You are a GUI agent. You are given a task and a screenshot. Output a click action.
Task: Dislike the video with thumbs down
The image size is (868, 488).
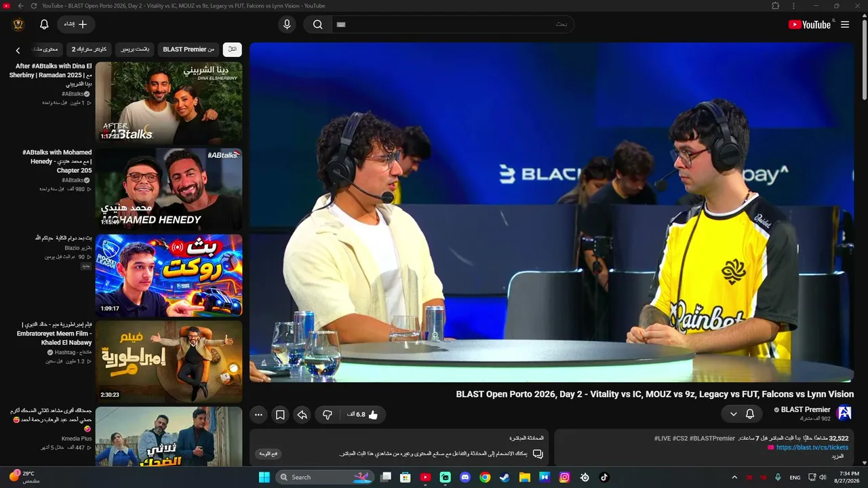pos(328,414)
